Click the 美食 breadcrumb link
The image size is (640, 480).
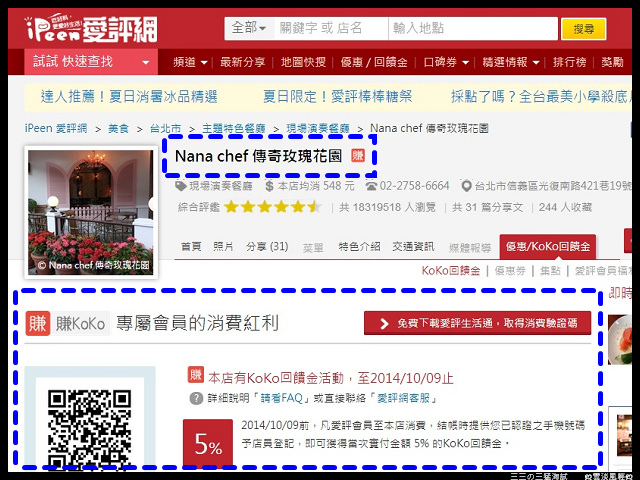tap(118, 129)
